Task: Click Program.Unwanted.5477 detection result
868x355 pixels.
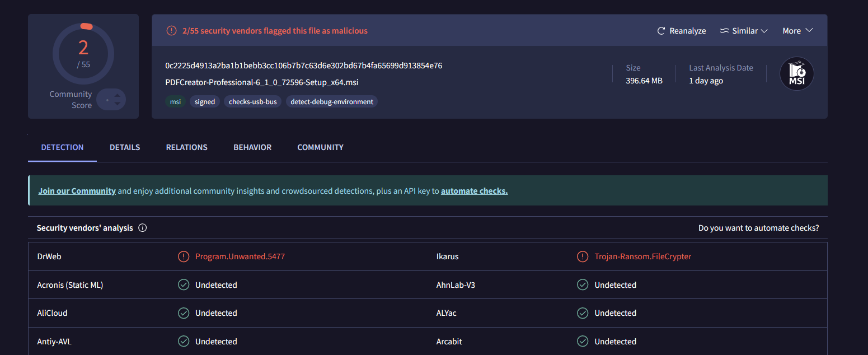Action: click(x=240, y=256)
